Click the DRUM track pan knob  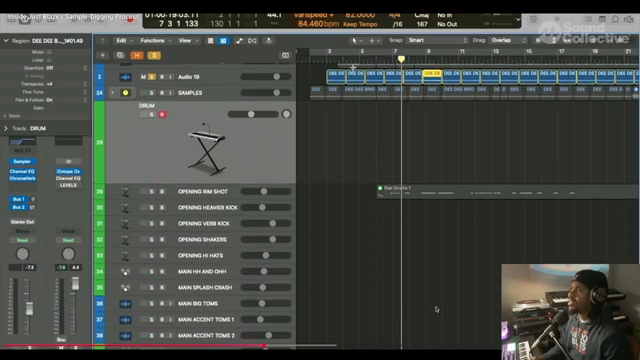coord(286,114)
